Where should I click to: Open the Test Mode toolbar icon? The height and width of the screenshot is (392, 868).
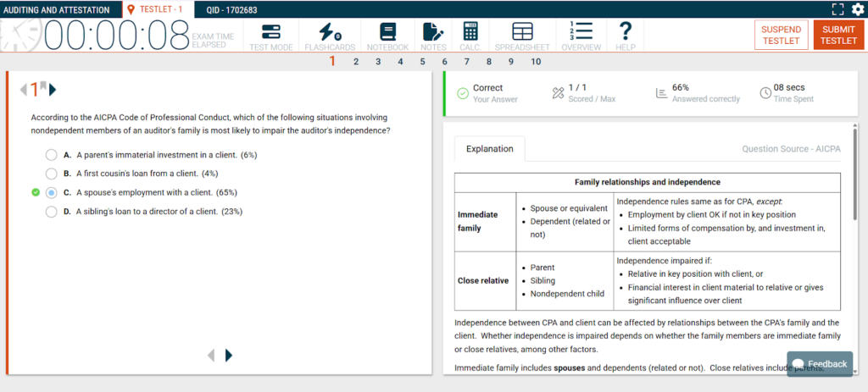click(x=270, y=32)
